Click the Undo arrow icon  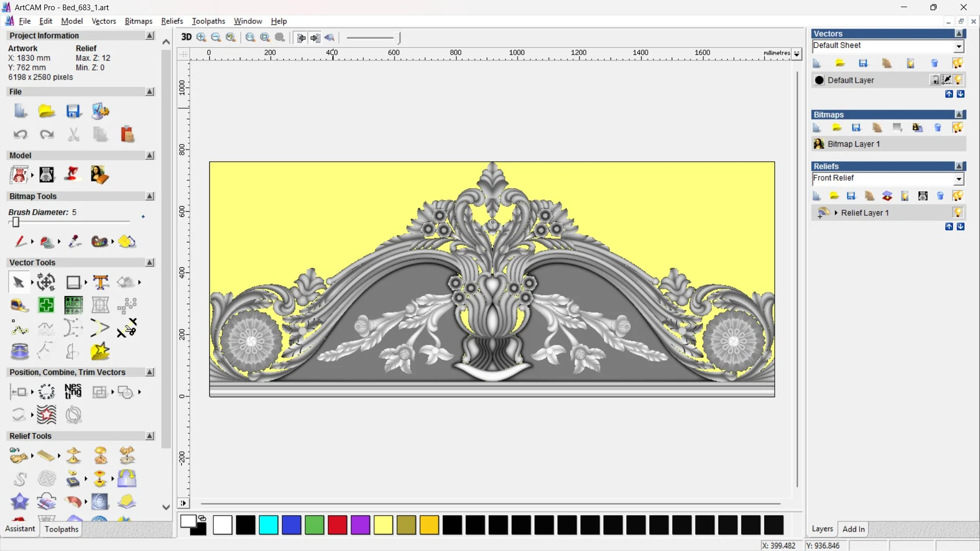tap(20, 135)
